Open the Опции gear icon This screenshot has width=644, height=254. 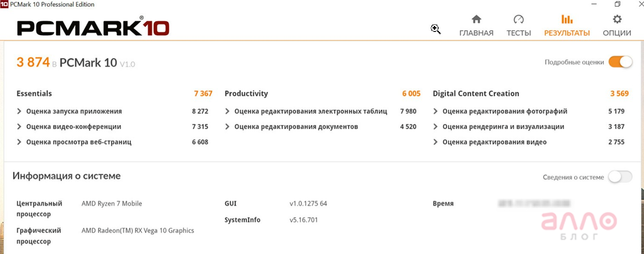pos(617,19)
